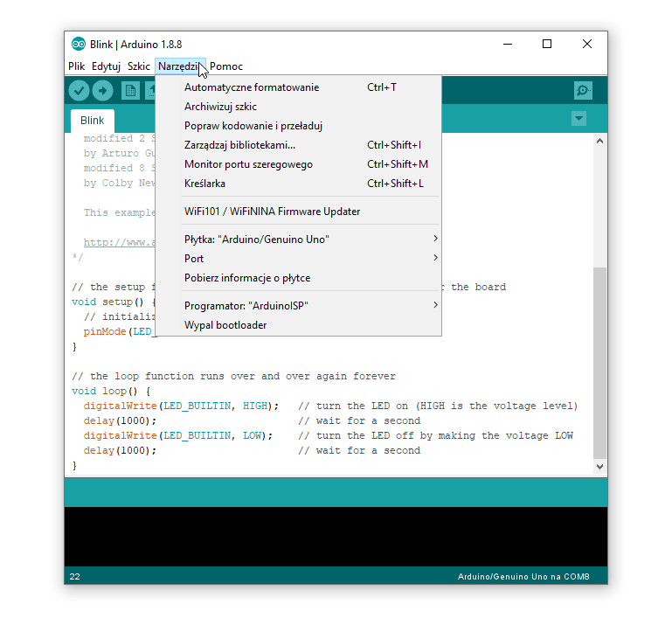The width and height of the screenshot is (672, 625).
Task: Click the black console output area
Action: click(x=336, y=537)
